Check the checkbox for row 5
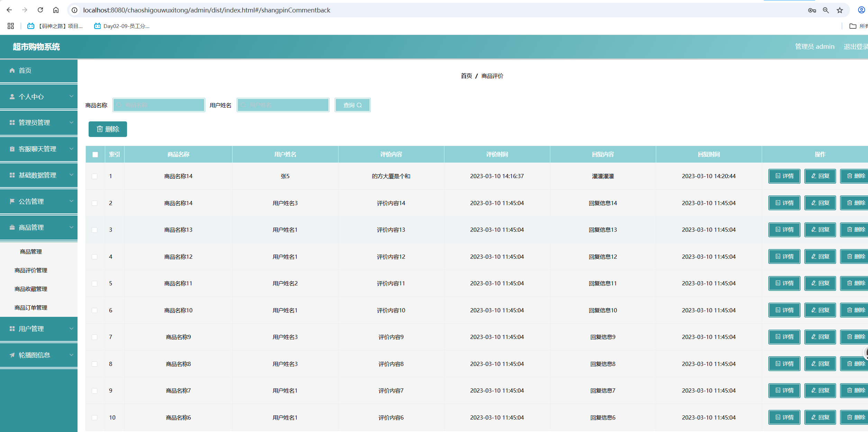 (x=94, y=284)
